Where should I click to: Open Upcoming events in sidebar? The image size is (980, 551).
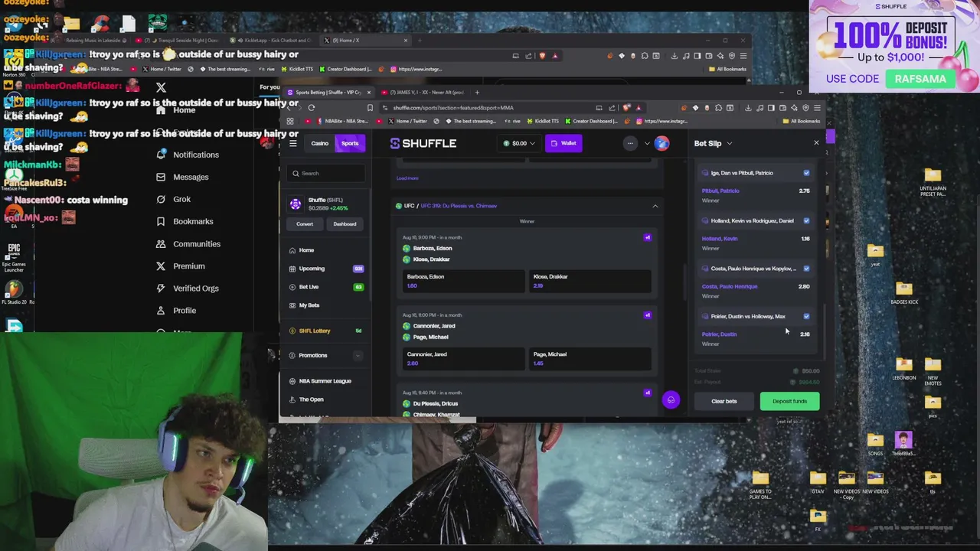coord(312,269)
